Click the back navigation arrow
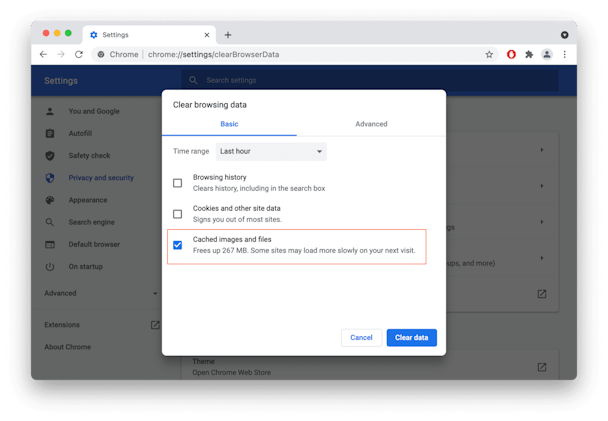This screenshot has height=421, width=608. coord(43,54)
